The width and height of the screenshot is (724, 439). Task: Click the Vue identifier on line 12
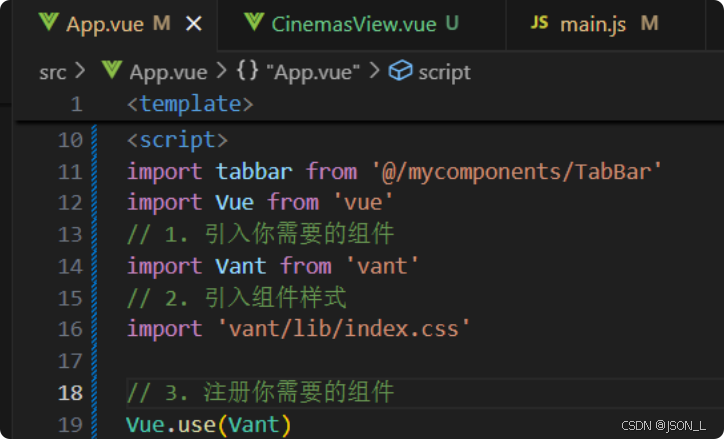click(235, 203)
